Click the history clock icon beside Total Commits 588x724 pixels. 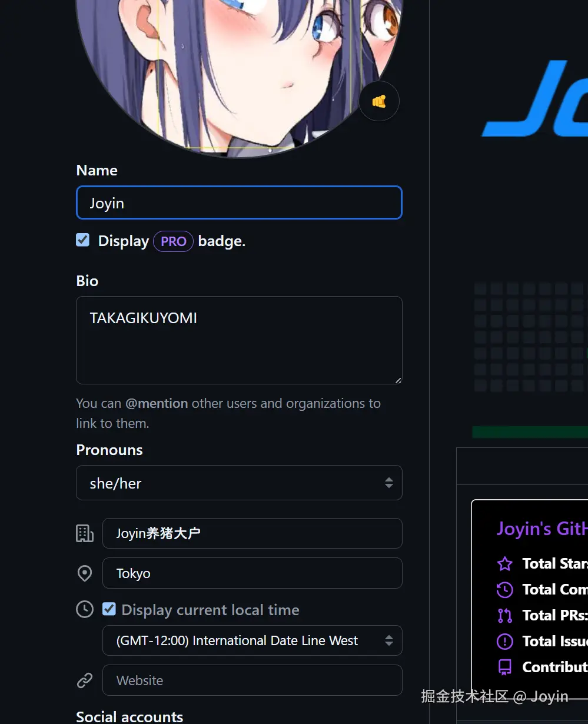click(x=504, y=589)
